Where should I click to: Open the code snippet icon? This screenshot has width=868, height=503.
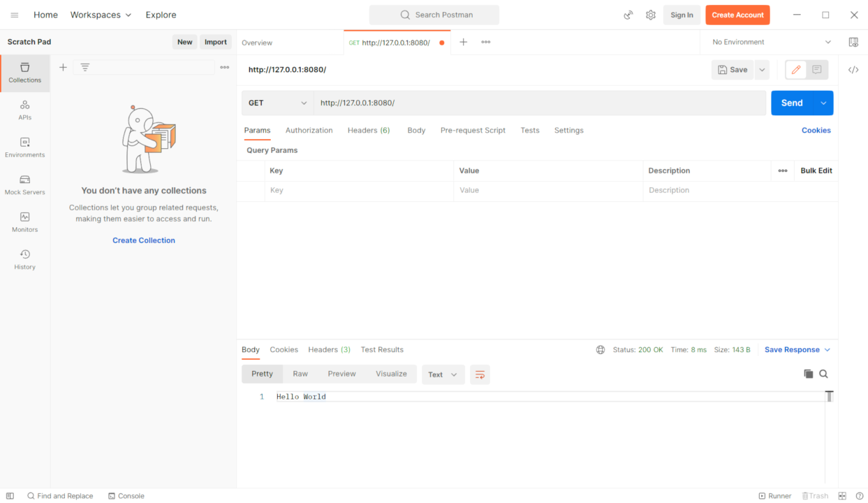853,70
